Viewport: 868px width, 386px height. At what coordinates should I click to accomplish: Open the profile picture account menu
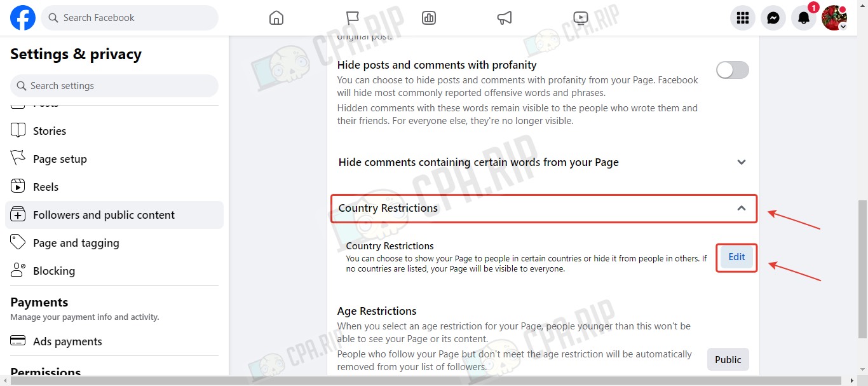[834, 18]
